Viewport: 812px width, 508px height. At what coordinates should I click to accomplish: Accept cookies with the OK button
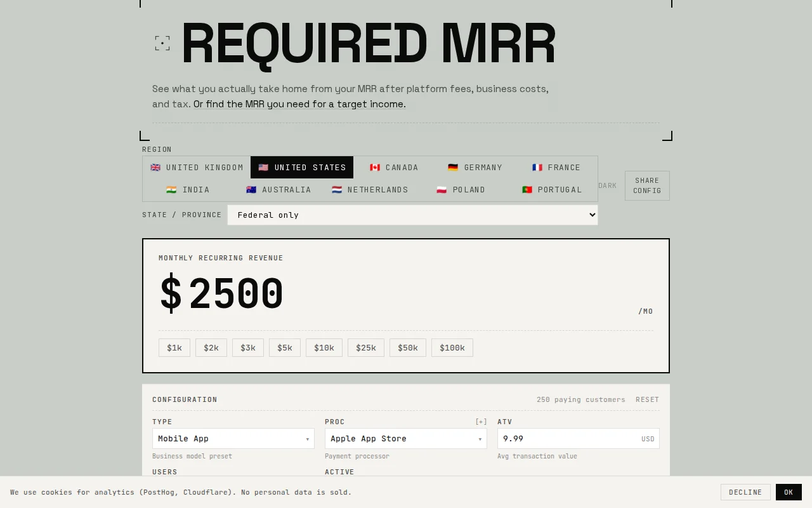coord(789,492)
